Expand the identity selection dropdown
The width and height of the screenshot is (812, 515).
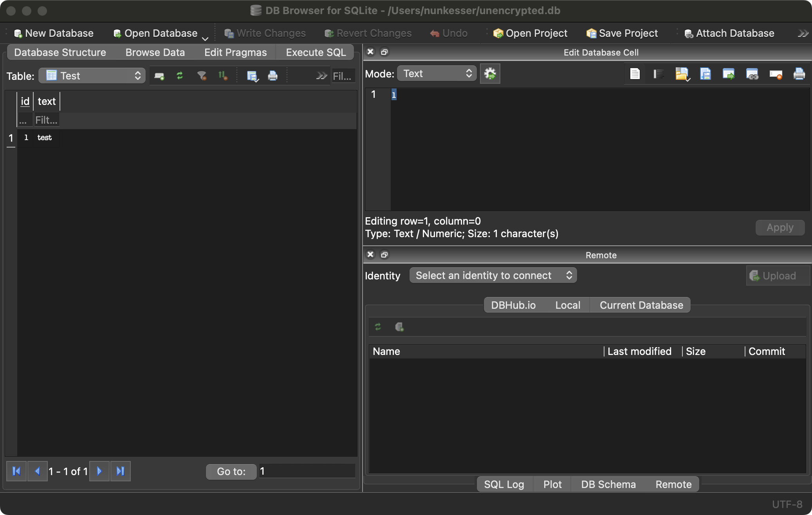(493, 276)
